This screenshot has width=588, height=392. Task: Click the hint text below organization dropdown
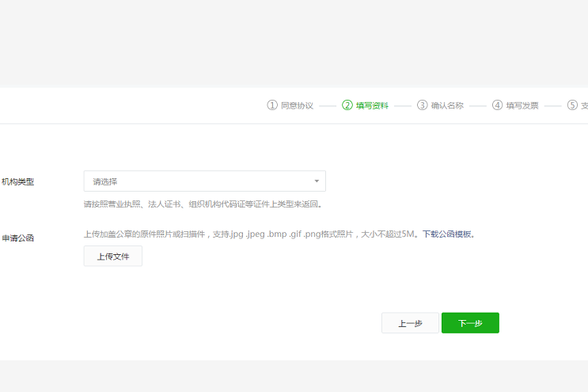coord(203,204)
